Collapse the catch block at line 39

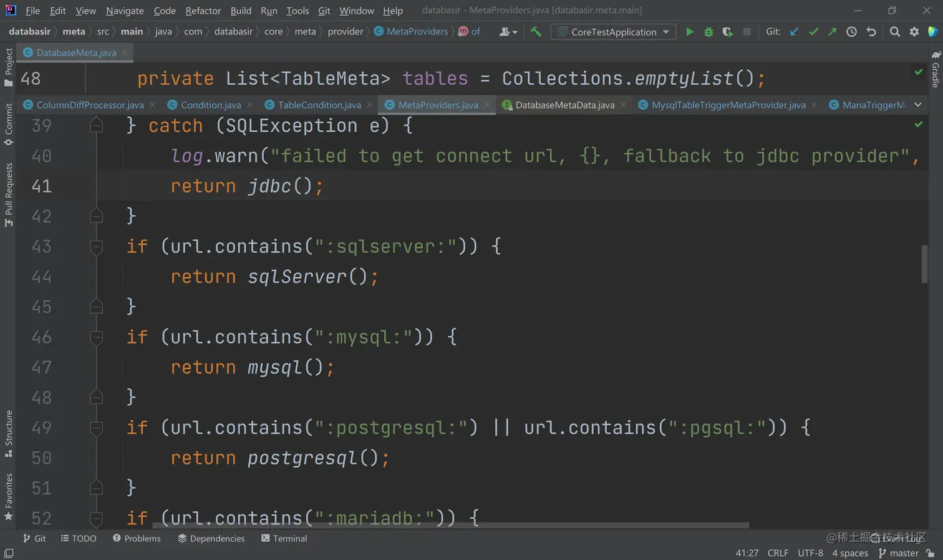[96, 125]
